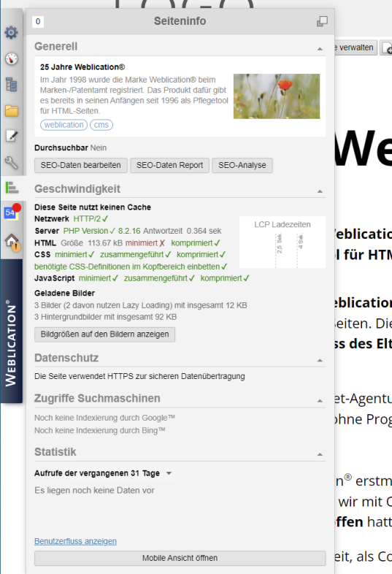392x574 pixels.
Task: Click the verwalten button behind the panel
Action: pos(356,47)
